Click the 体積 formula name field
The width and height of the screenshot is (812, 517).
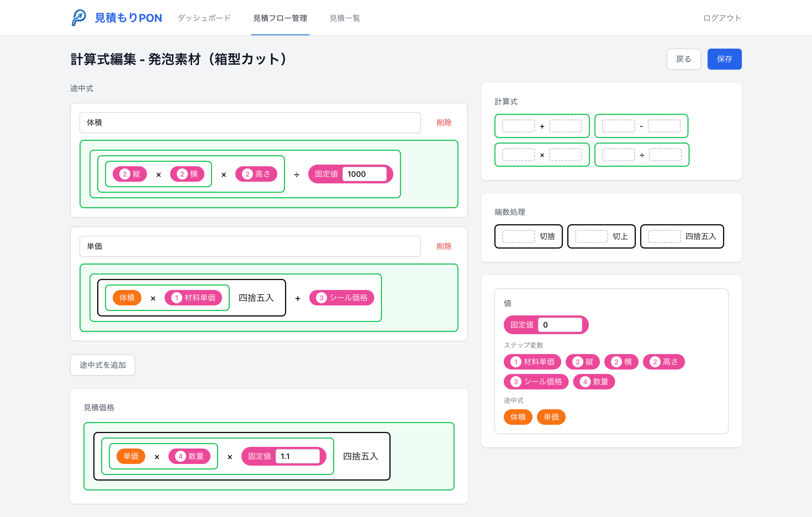click(250, 122)
